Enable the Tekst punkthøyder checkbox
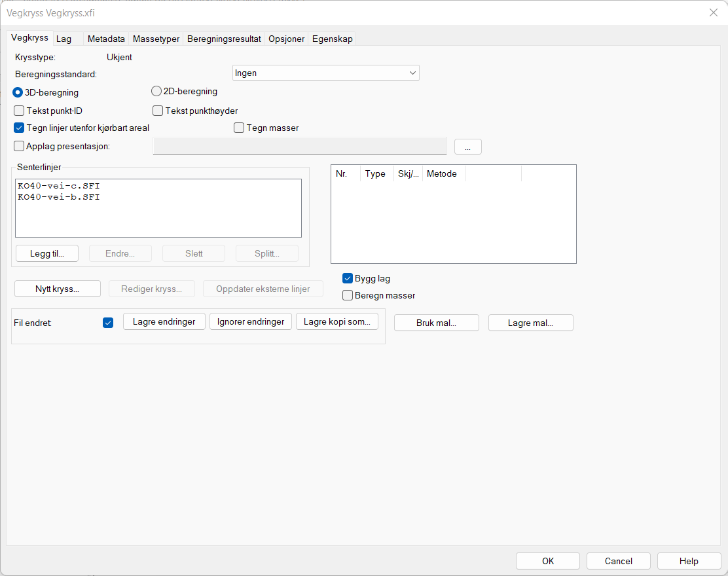The height and width of the screenshot is (576, 728). click(x=158, y=111)
